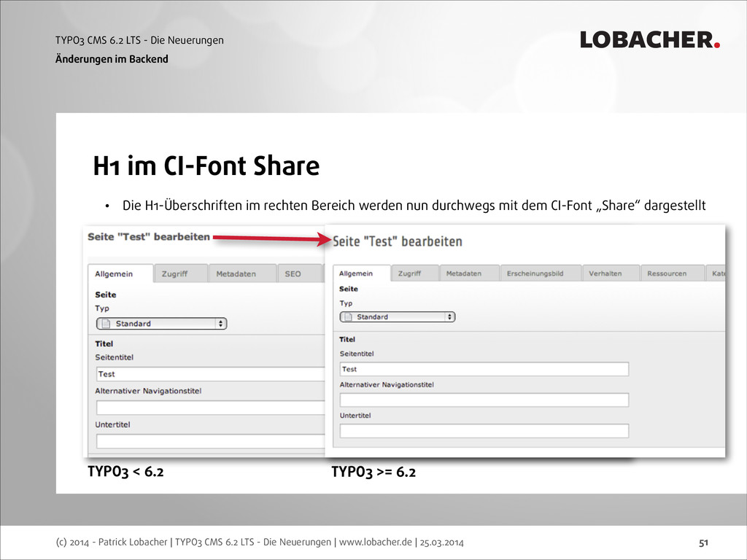The image size is (747, 560).
Task: Click the bold Verdana heading Seite "Test" bearbeiten
Action: point(149,237)
